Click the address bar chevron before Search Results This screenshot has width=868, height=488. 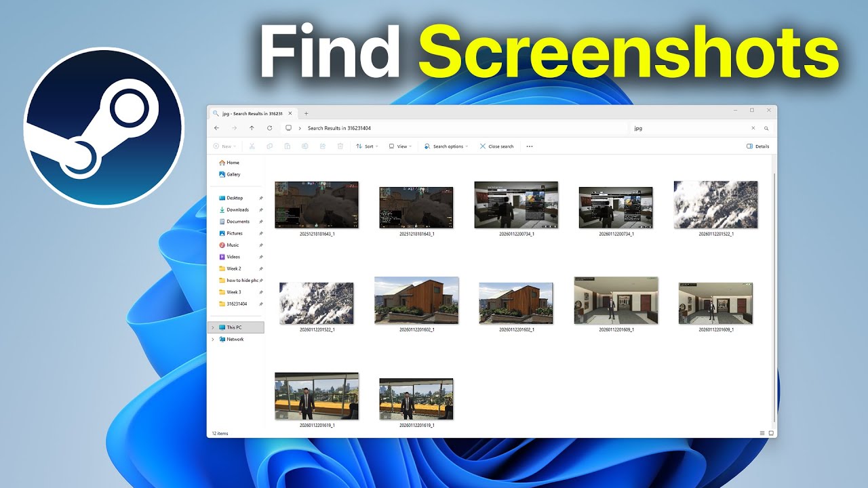(x=300, y=128)
